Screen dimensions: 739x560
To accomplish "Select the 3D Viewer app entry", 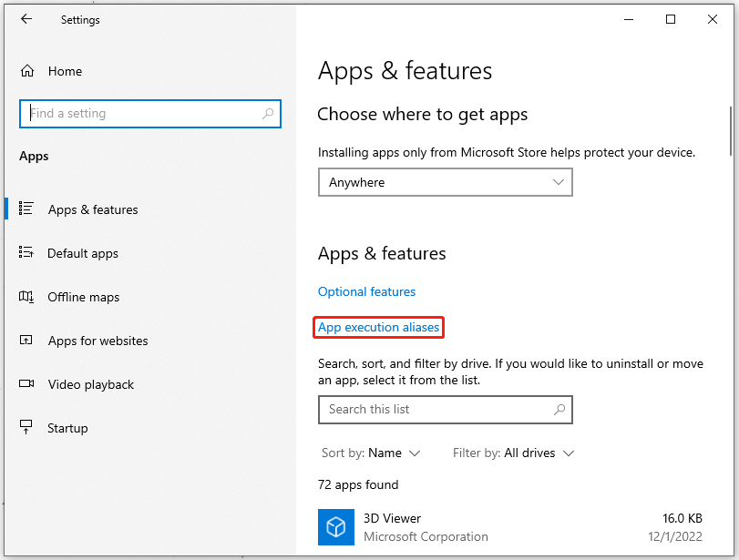I will pos(510,527).
